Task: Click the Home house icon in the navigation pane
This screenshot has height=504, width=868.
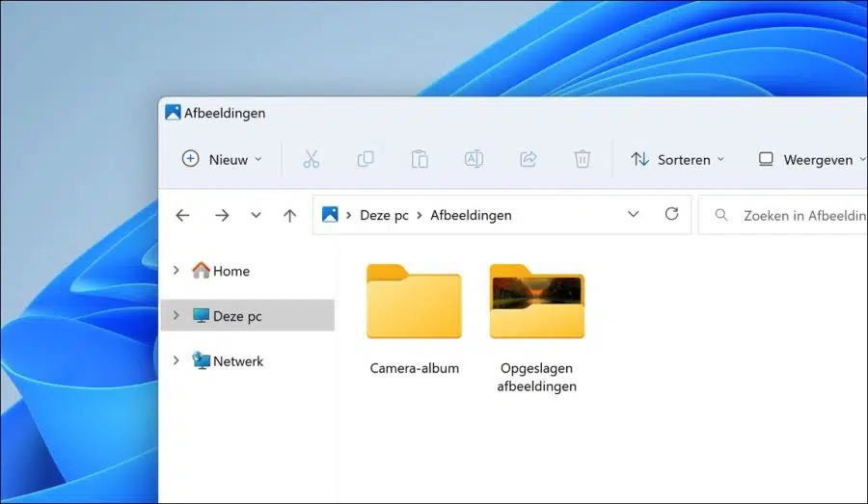Action: pos(201,270)
